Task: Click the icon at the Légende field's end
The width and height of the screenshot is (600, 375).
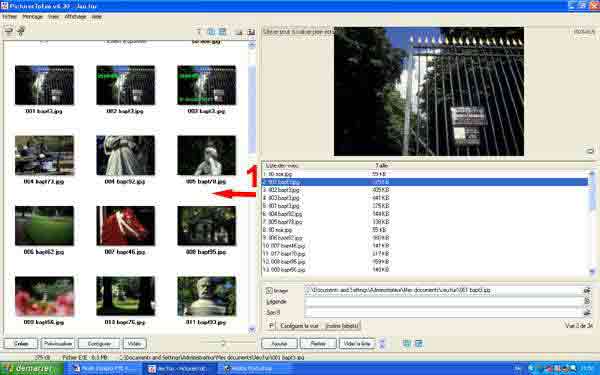Action: [587, 302]
